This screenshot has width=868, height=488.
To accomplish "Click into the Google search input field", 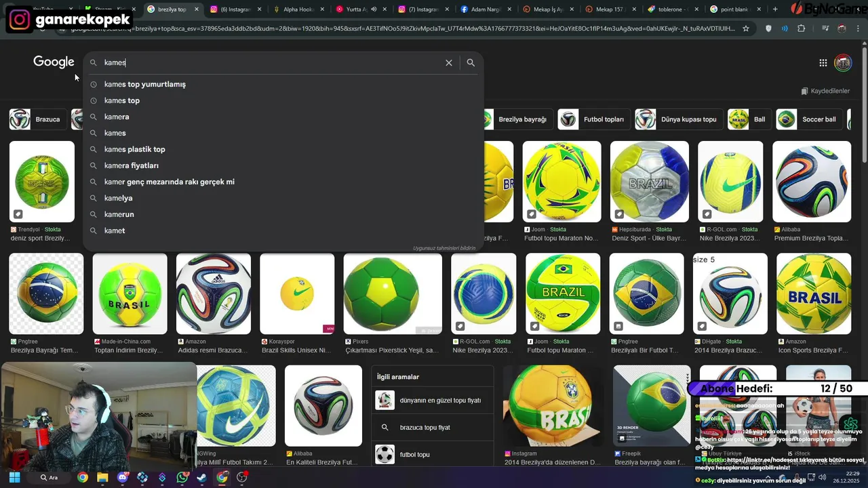I will (x=271, y=62).
